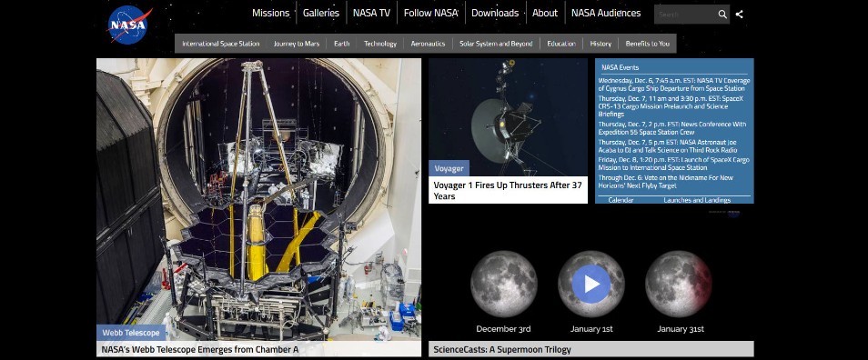Play the Supermoon Trilogy video
868x360 pixels.
click(x=591, y=284)
